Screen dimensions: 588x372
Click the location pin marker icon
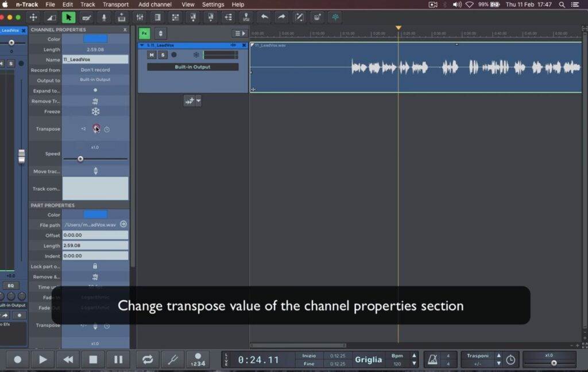point(246,17)
